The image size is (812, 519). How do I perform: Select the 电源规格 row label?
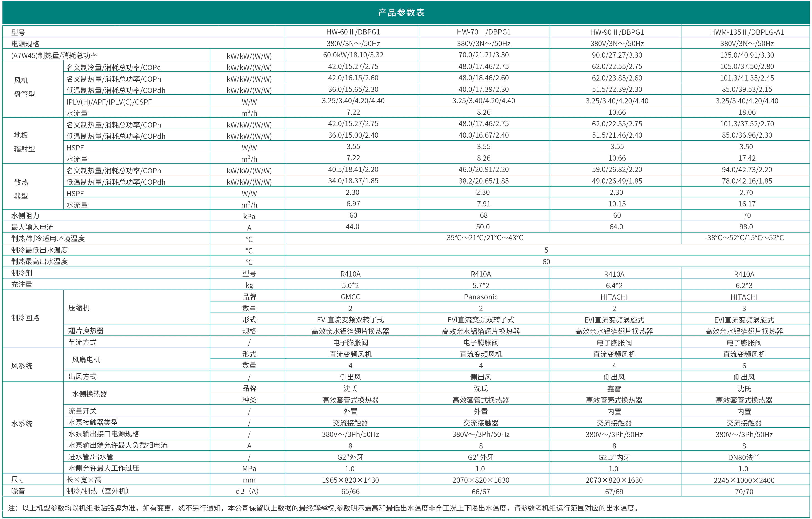[x=25, y=44]
